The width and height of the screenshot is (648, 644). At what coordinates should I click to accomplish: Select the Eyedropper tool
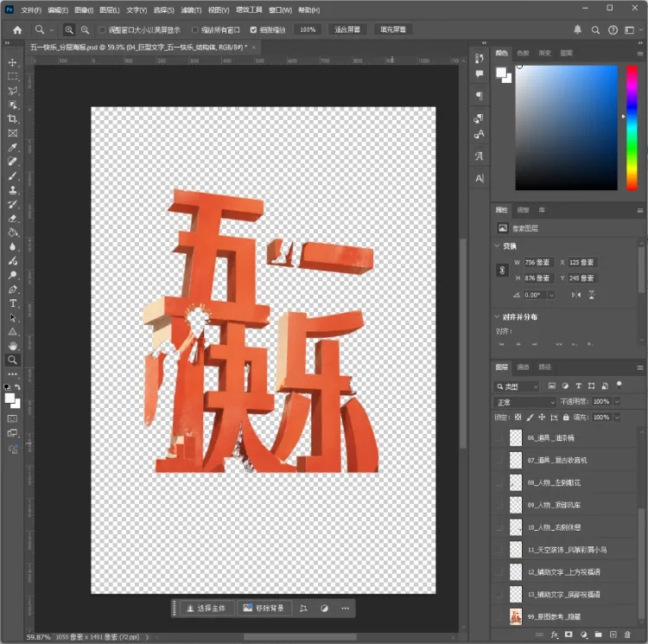[x=12, y=148]
